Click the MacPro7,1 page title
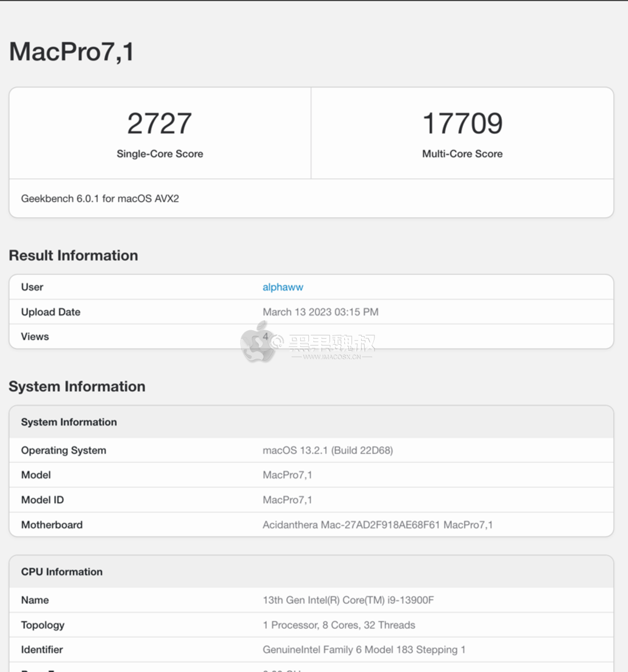 [72, 52]
